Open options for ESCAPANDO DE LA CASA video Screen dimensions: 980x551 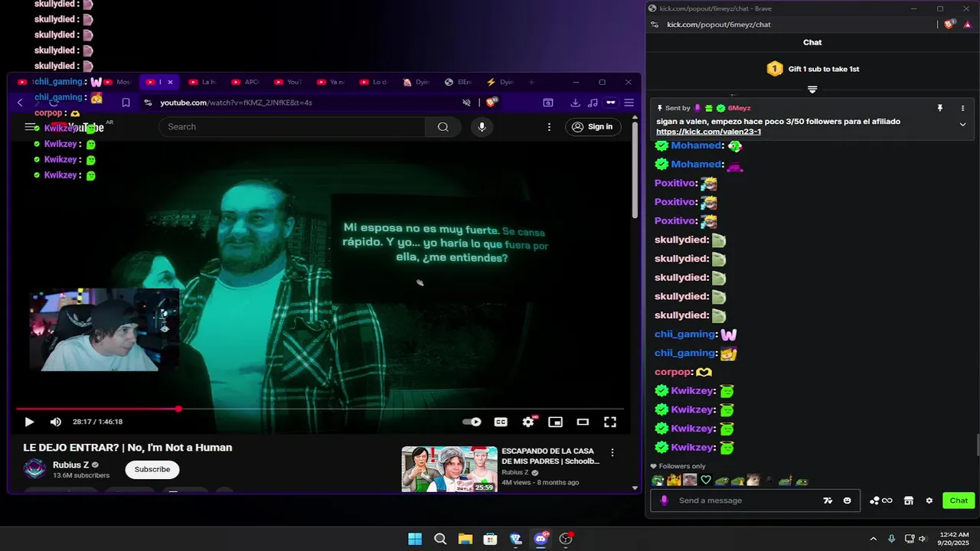[x=612, y=453]
